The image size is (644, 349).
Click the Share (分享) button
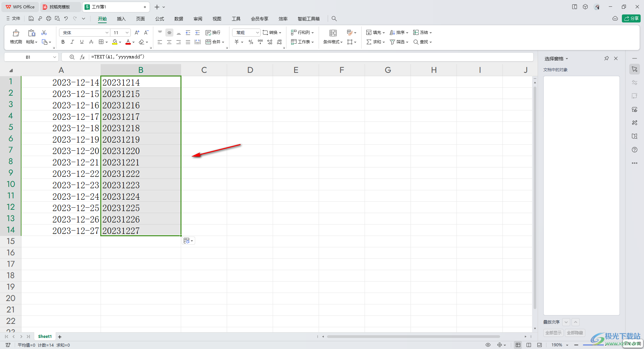tap(631, 18)
